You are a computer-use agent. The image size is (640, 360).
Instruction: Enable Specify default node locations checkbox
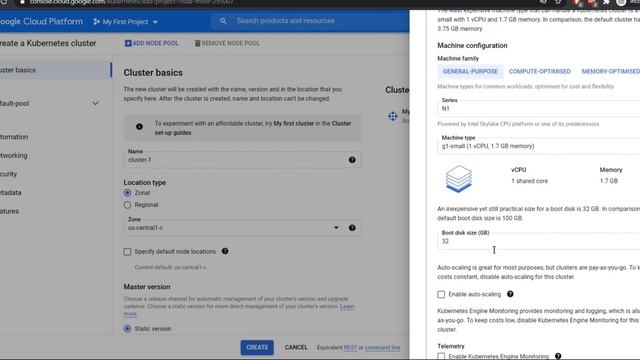point(127,252)
